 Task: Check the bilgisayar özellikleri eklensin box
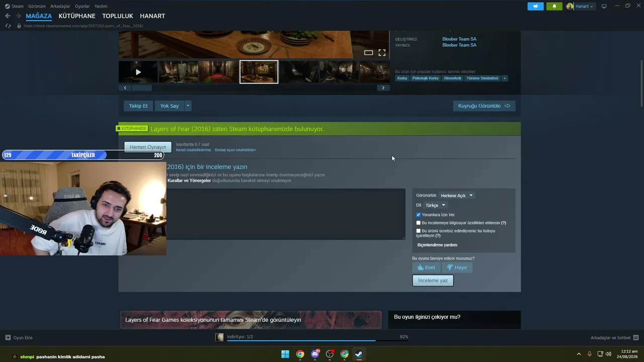point(418,223)
